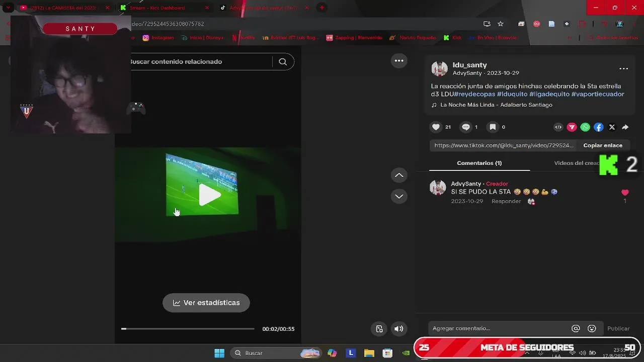Toggle the auto-scroll icon beside volume

pos(379,329)
